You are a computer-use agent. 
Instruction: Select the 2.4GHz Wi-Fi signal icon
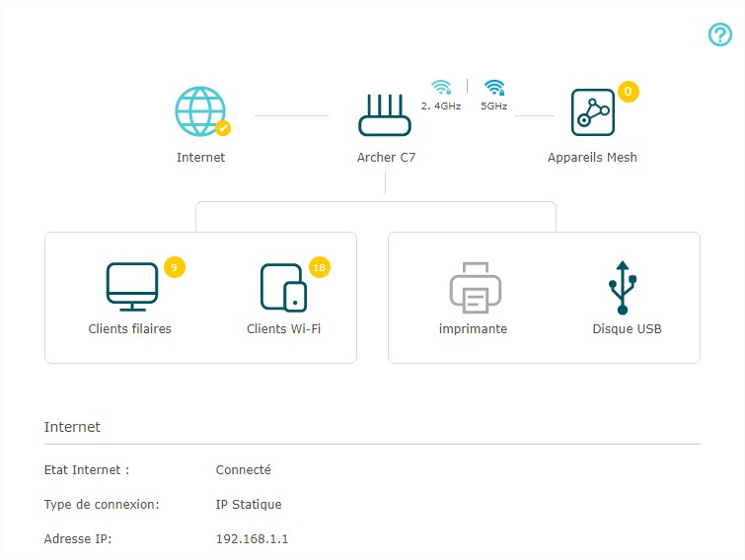click(x=441, y=88)
